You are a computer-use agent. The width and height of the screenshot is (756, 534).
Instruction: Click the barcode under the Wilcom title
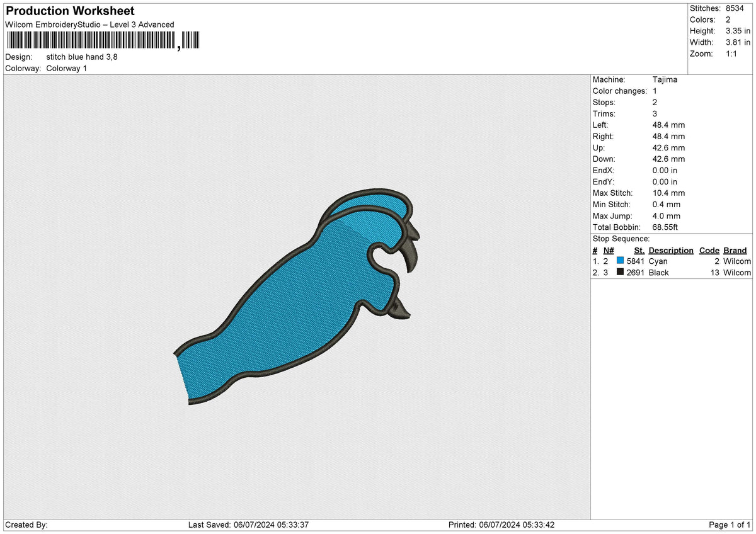[103, 41]
